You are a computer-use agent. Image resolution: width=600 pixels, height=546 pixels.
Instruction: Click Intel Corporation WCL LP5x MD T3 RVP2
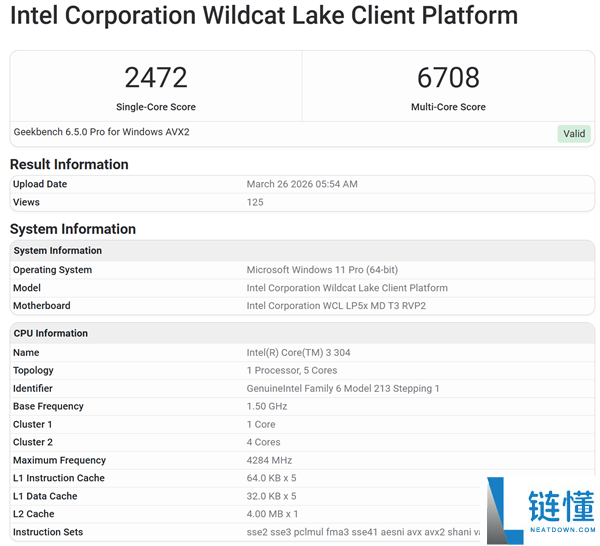336,306
